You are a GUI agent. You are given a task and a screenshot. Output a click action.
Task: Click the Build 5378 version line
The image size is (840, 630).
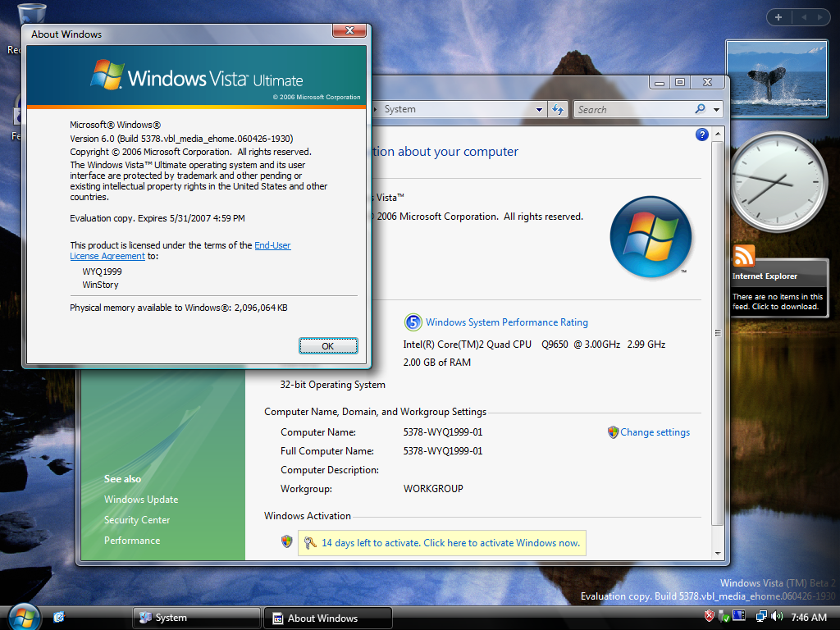[181, 138]
